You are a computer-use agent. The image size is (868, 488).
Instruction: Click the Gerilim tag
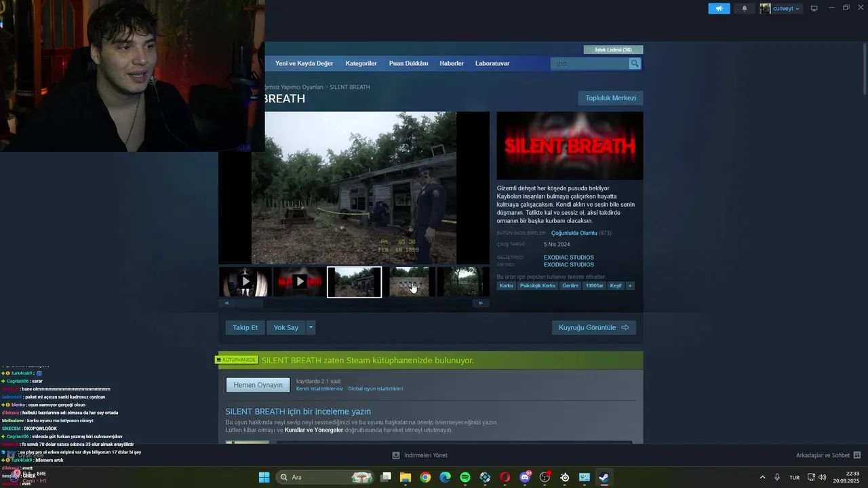(x=570, y=286)
